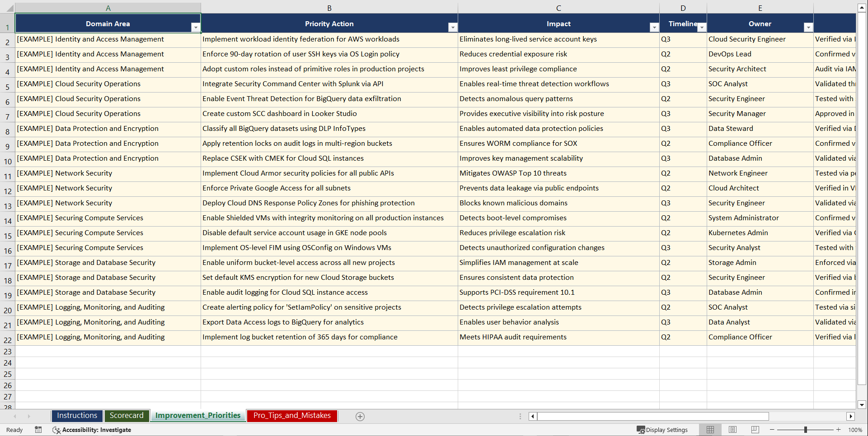
Task: Click the Display Settings icon
Action: [640, 430]
